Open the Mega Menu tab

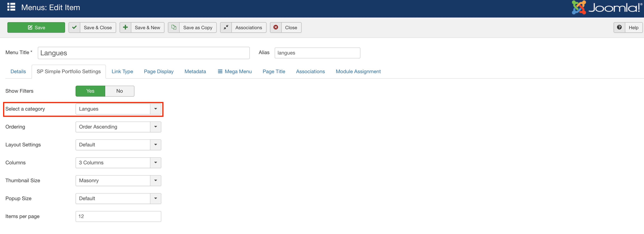235,72
